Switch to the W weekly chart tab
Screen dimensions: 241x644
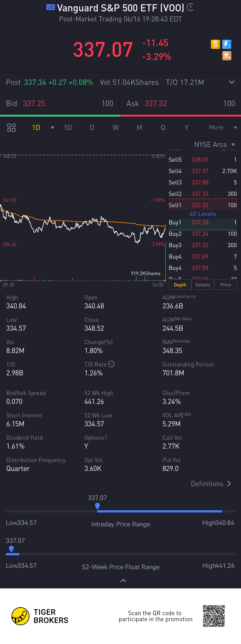pyautogui.click(x=116, y=128)
